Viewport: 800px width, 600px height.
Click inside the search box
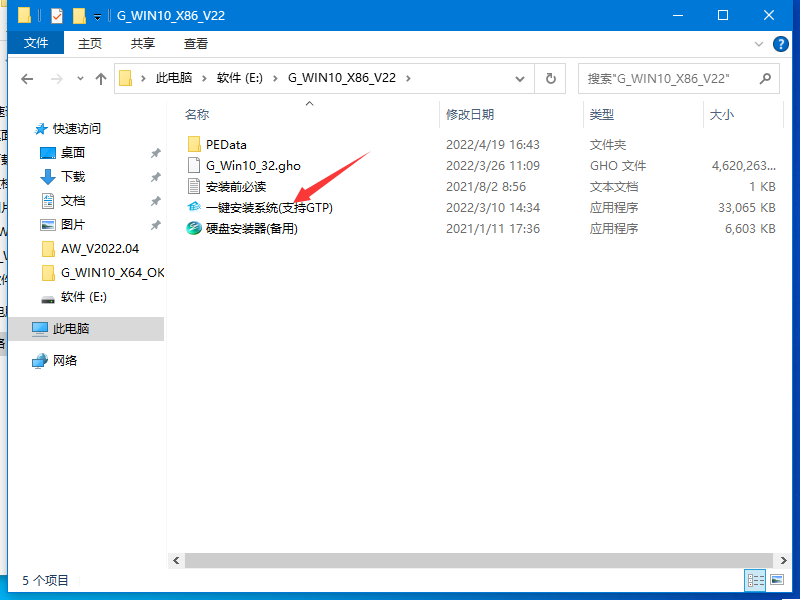(x=679, y=78)
